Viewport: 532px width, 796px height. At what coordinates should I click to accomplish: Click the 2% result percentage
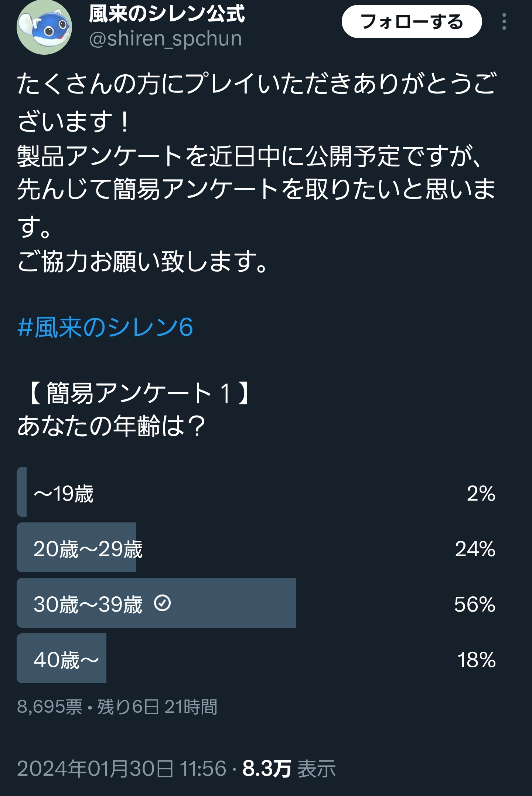tap(481, 494)
